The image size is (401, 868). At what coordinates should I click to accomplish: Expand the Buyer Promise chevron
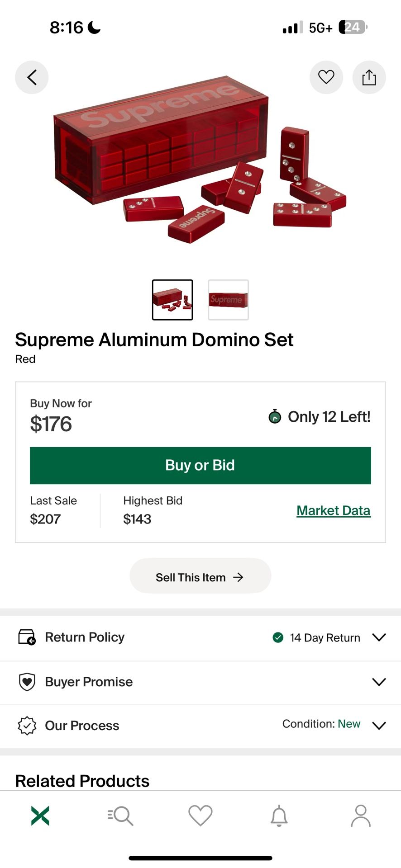(379, 682)
